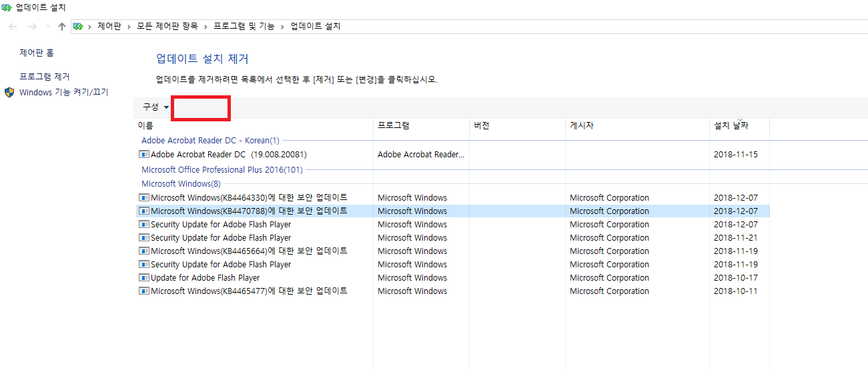Go to 제어판 in the breadcrumb

point(109,26)
